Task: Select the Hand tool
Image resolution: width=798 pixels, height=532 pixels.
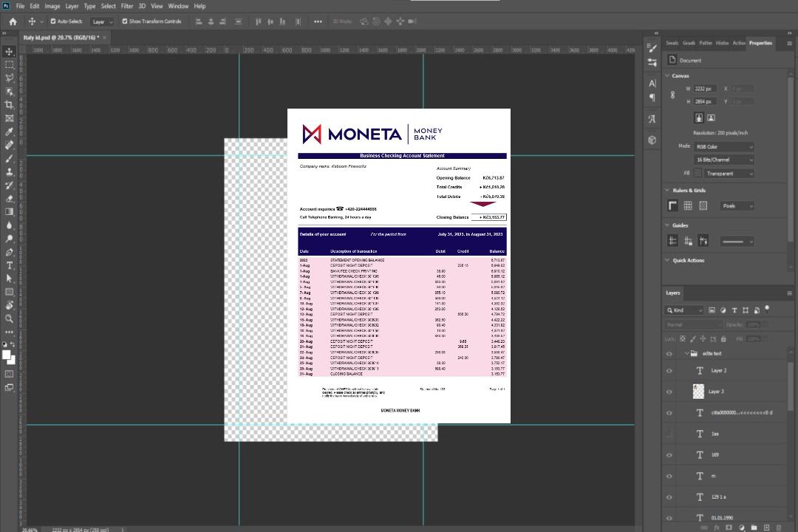Action: coord(9,305)
